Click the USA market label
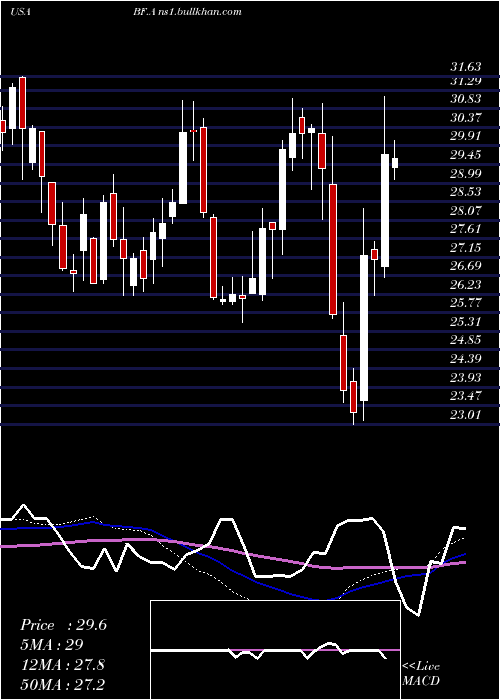The image size is (500, 700). 20,12
